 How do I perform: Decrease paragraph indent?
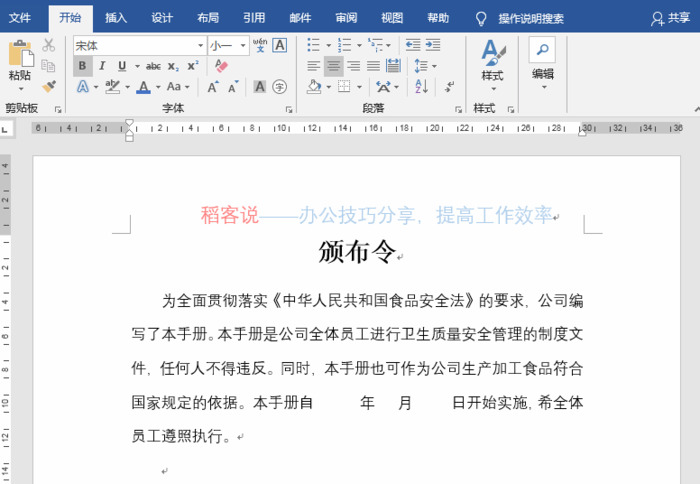(x=413, y=45)
